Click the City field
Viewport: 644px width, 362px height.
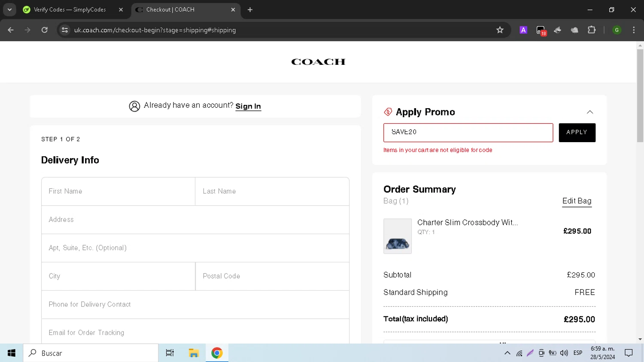[118, 277]
